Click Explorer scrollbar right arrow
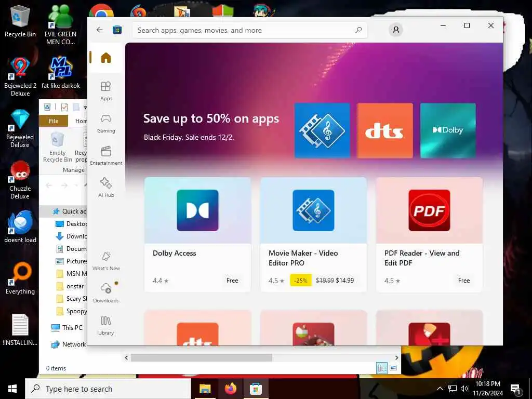The height and width of the screenshot is (399, 532). click(396, 357)
